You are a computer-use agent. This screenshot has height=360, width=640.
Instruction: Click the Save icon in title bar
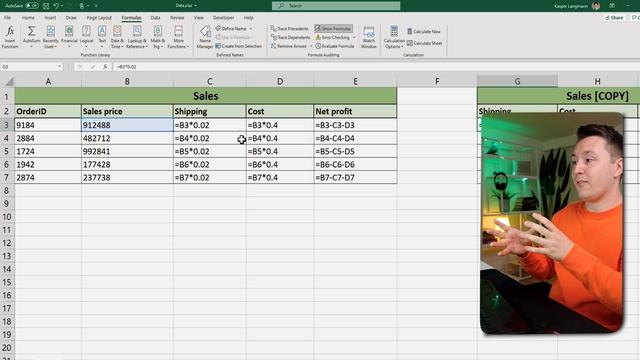[46, 6]
